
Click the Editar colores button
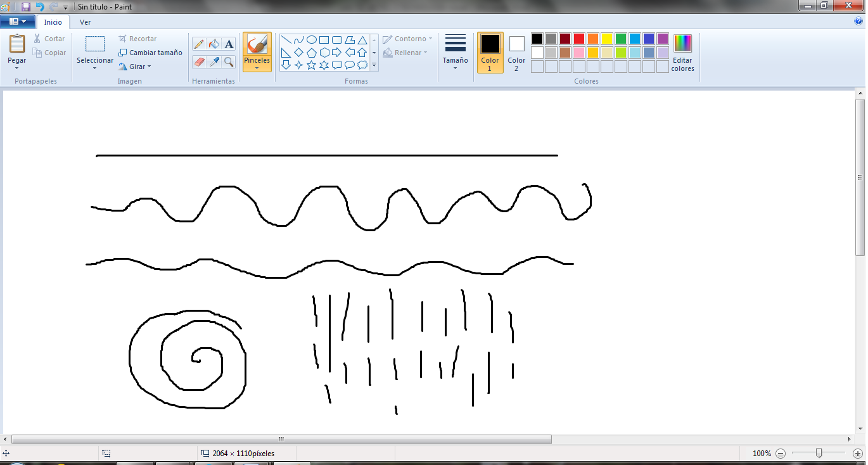[x=682, y=53]
